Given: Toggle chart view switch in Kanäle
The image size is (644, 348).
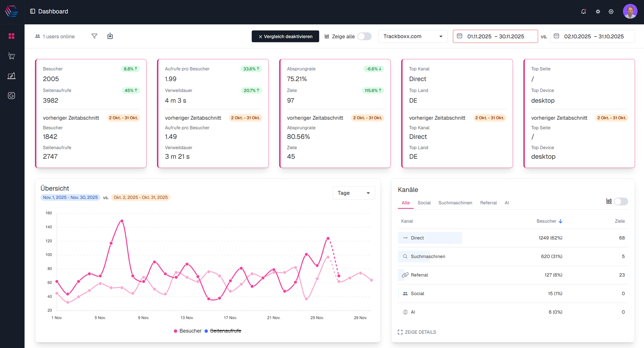Looking at the screenshot, I should click(621, 202).
